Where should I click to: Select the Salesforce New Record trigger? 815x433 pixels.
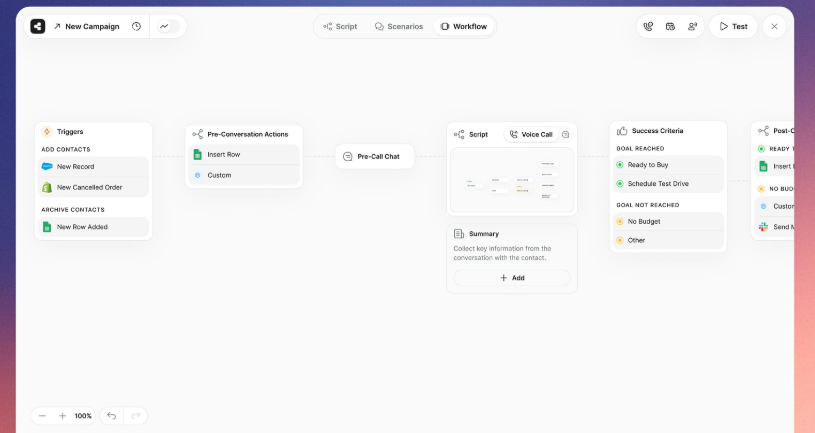[94, 166]
